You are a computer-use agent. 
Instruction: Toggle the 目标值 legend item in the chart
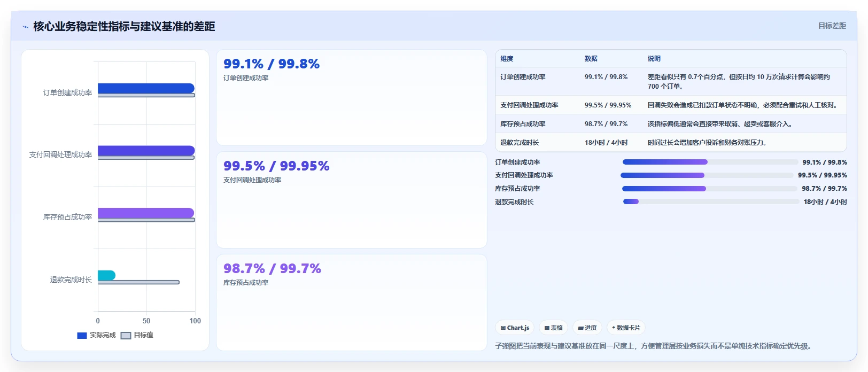click(137, 335)
